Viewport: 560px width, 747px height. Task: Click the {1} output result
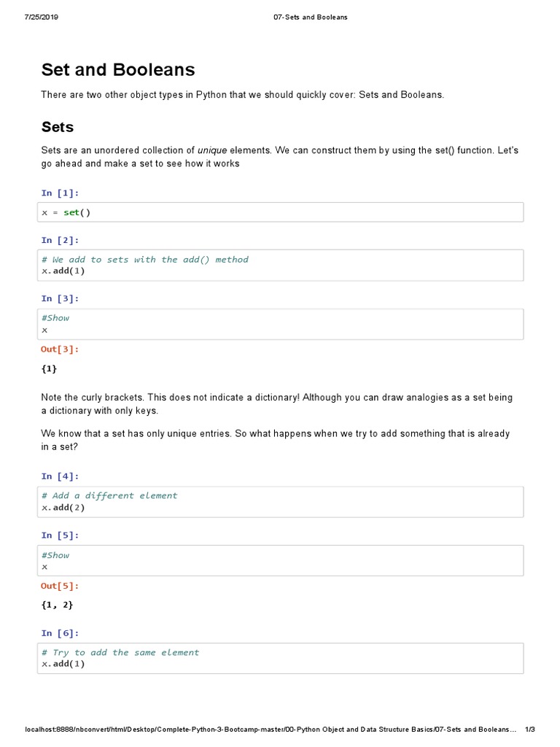[49, 369]
